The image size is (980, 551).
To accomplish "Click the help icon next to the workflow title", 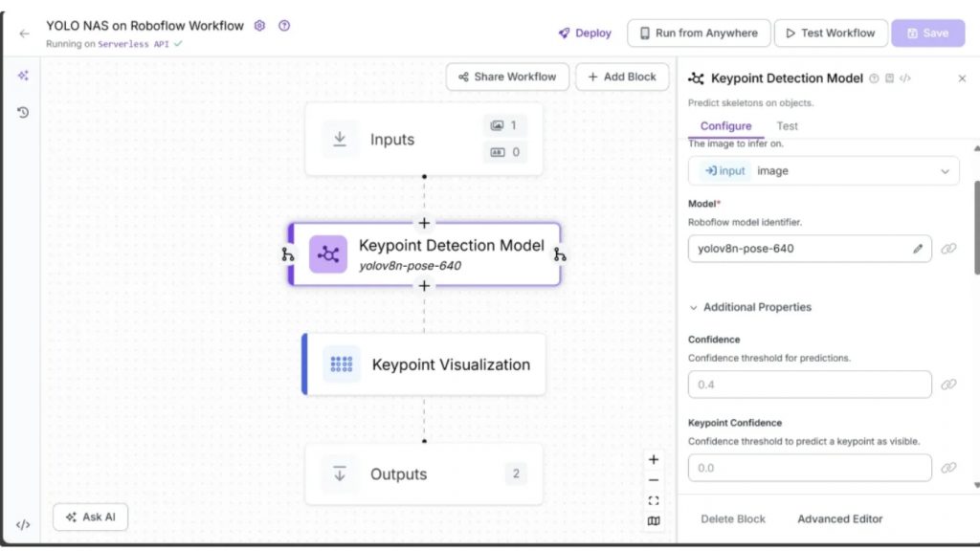I will [284, 26].
